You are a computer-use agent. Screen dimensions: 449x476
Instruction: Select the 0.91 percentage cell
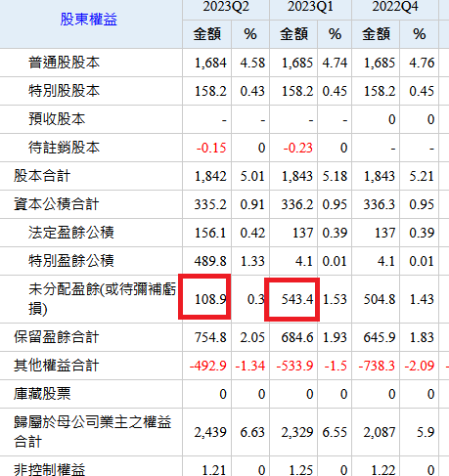click(252, 204)
